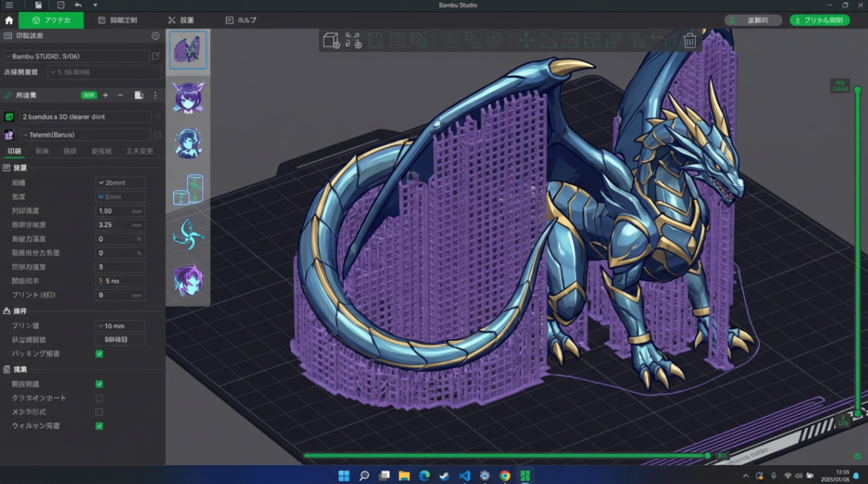
Task: Uncheck the パッキング checkbox
Action: 99,354
